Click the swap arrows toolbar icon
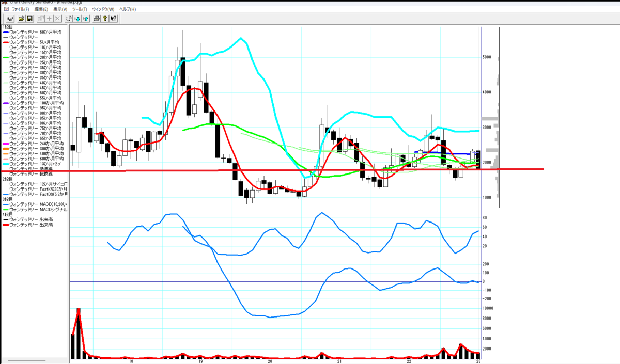This screenshot has height=364, width=620. tap(69, 19)
